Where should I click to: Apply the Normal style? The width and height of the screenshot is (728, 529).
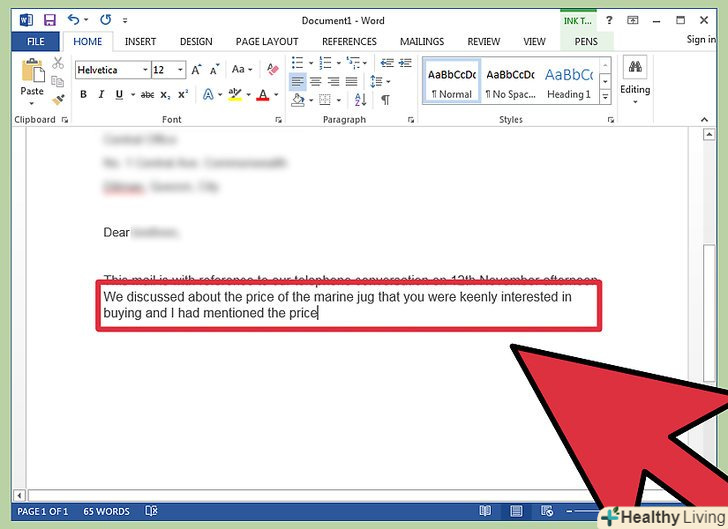452,81
